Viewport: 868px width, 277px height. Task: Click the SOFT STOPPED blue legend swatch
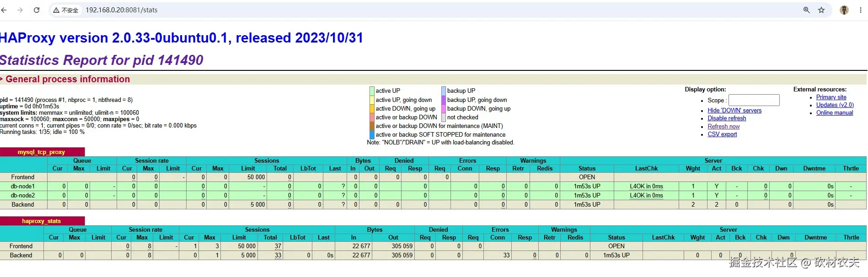(372, 135)
